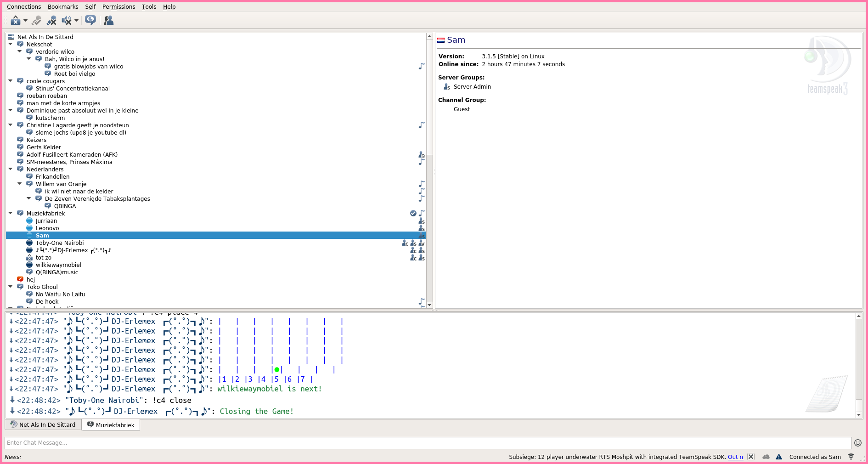Viewport: 868px width, 464px height.
Task: Collapse the Muziekfabriek channel
Action: pyautogui.click(x=11, y=213)
